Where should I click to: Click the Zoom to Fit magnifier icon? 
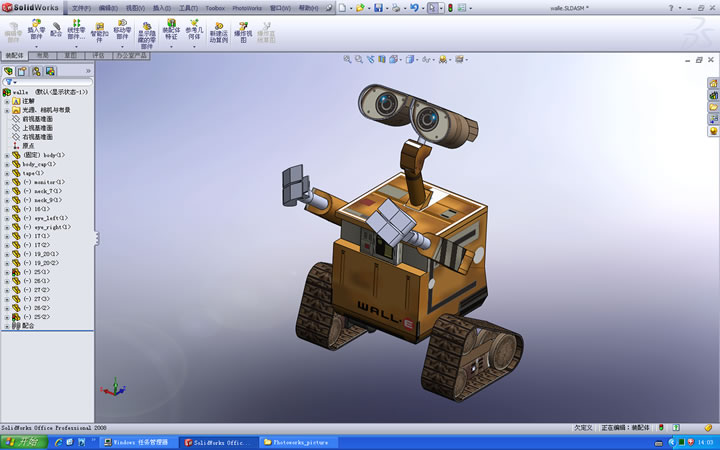point(347,59)
